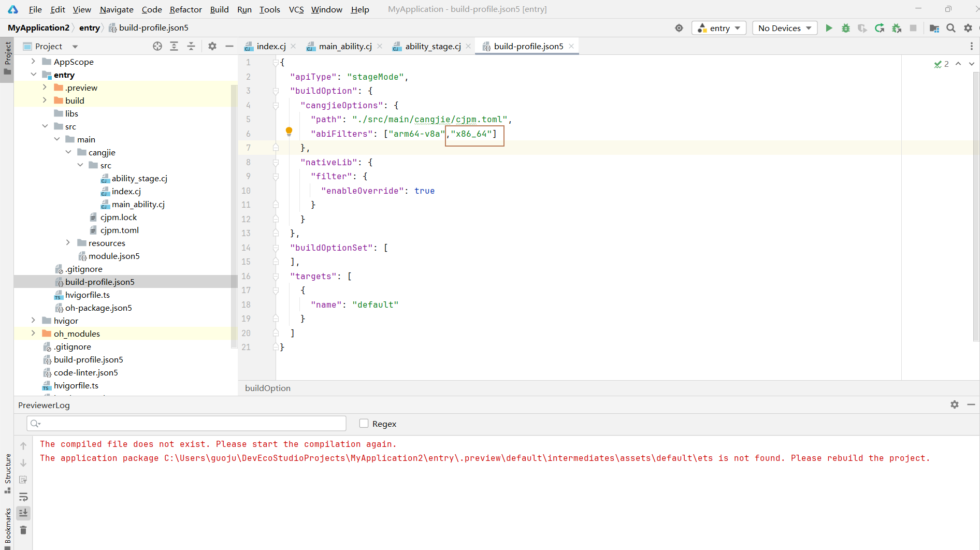Open PreviewerLog settings gear
The width and height of the screenshot is (980, 550).
tap(955, 404)
